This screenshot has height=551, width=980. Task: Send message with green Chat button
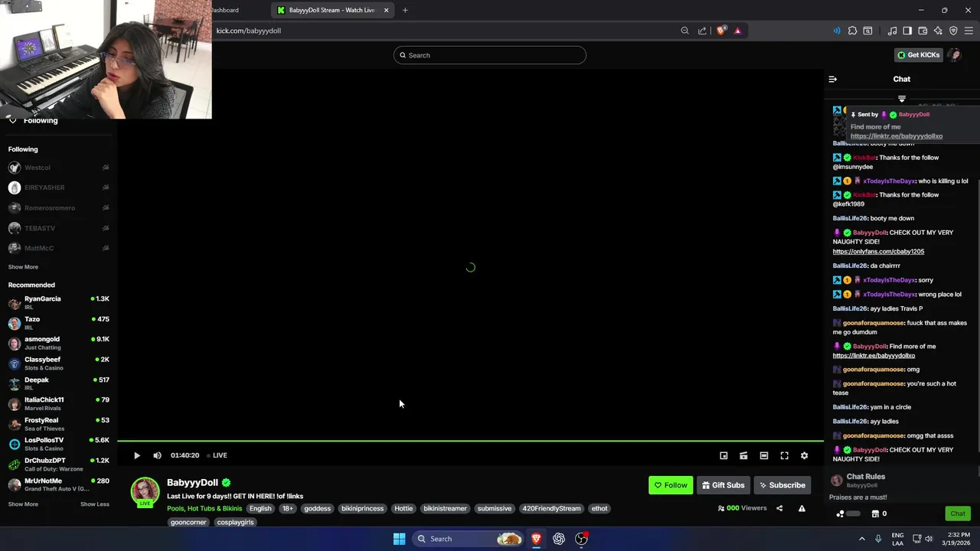tap(958, 514)
